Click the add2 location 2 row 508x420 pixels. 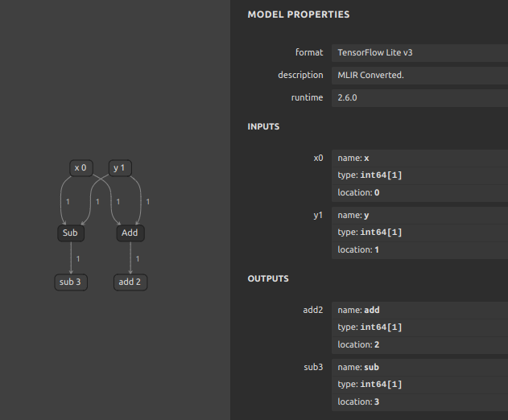coord(419,345)
